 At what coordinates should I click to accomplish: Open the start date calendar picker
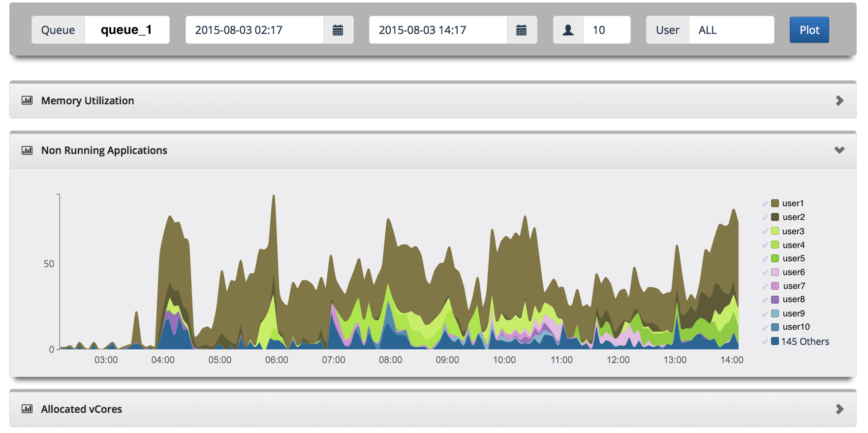[x=338, y=30]
